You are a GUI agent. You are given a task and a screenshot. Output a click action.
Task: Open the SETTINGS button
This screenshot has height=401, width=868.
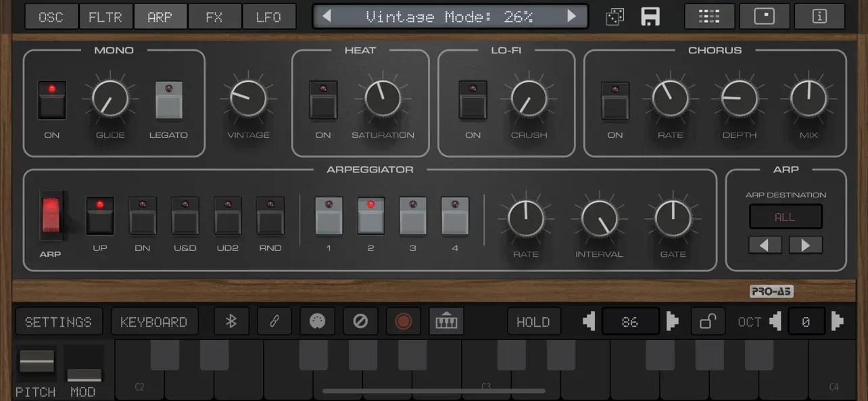click(59, 321)
